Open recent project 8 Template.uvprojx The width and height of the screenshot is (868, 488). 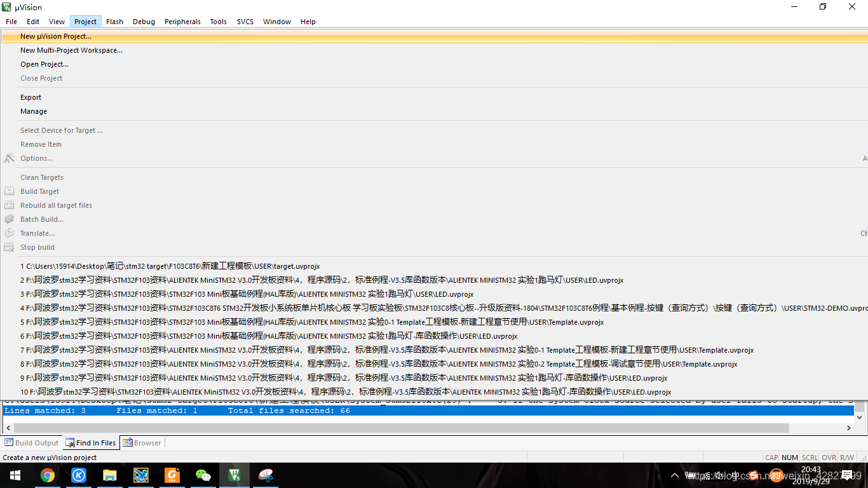[x=434, y=364]
